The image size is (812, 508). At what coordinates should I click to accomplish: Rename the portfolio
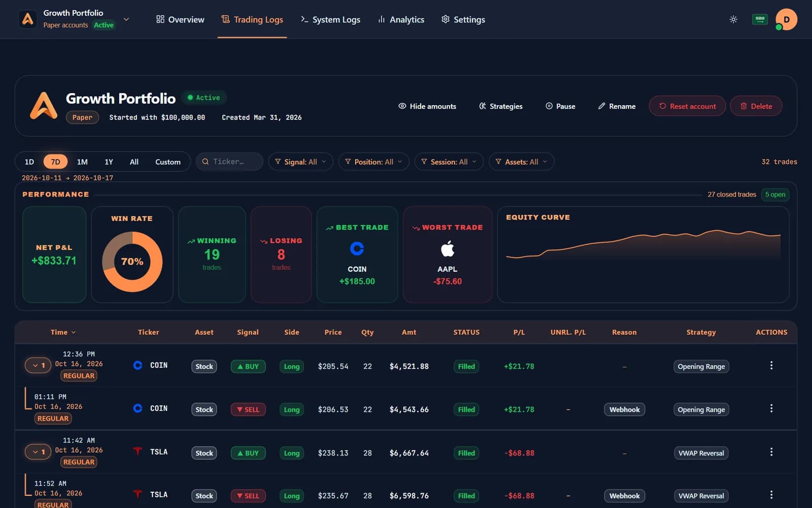[x=617, y=106]
